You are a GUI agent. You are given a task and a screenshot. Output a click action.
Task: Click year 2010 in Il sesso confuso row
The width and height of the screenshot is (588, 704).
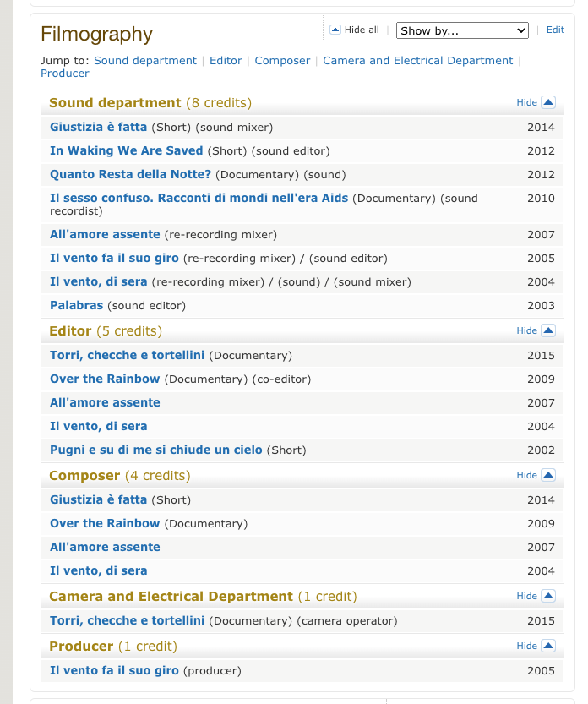(541, 199)
